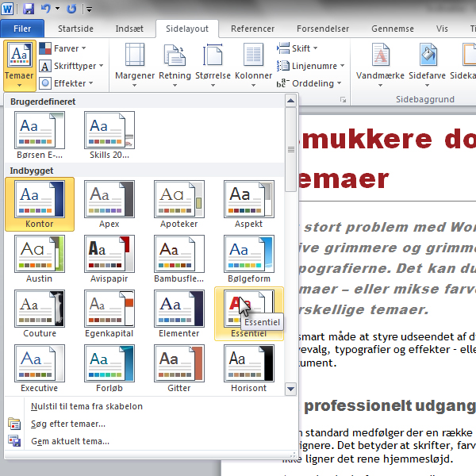Open the Effekter dropdown
Viewport: 476px width, 476px height.
(66, 83)
